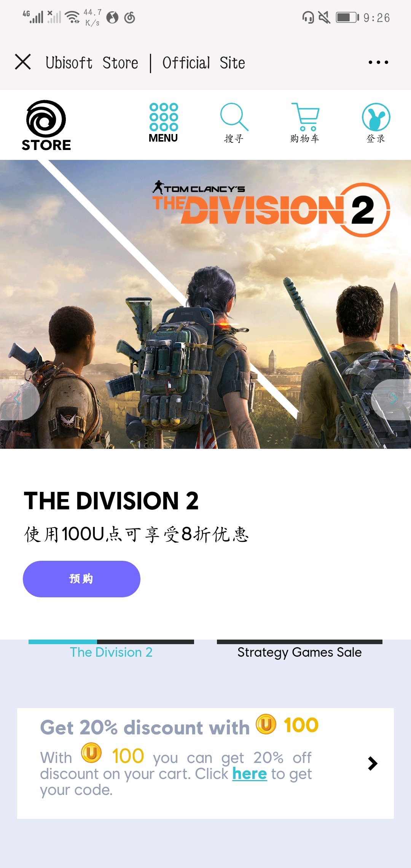
Task: Advance to the next carousel banner
Action: coord(392,399)
